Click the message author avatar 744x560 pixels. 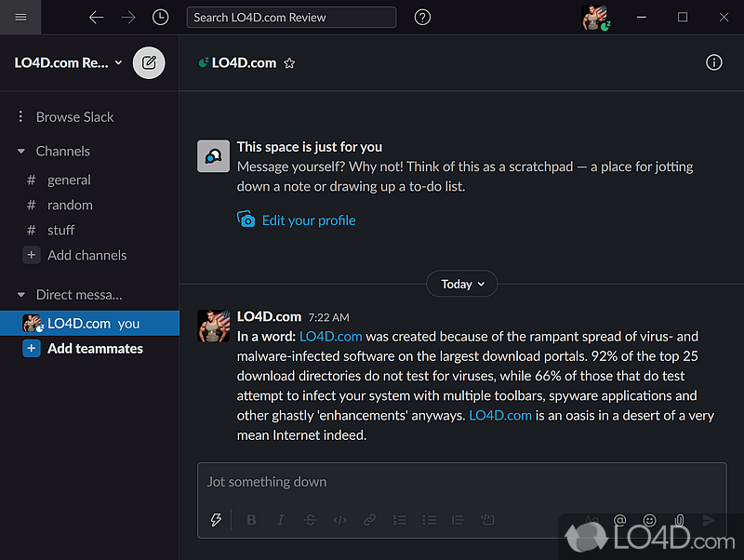tap(214, 326)
